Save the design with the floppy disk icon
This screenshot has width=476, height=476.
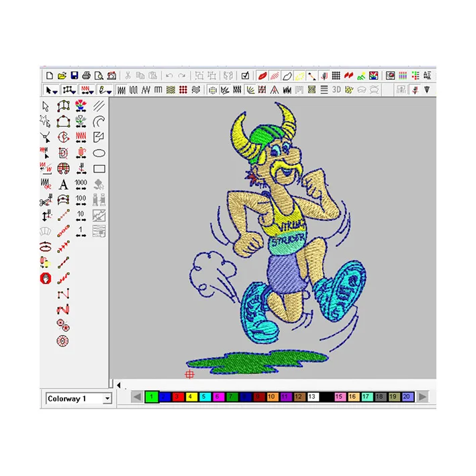click(x=74, y=75)
